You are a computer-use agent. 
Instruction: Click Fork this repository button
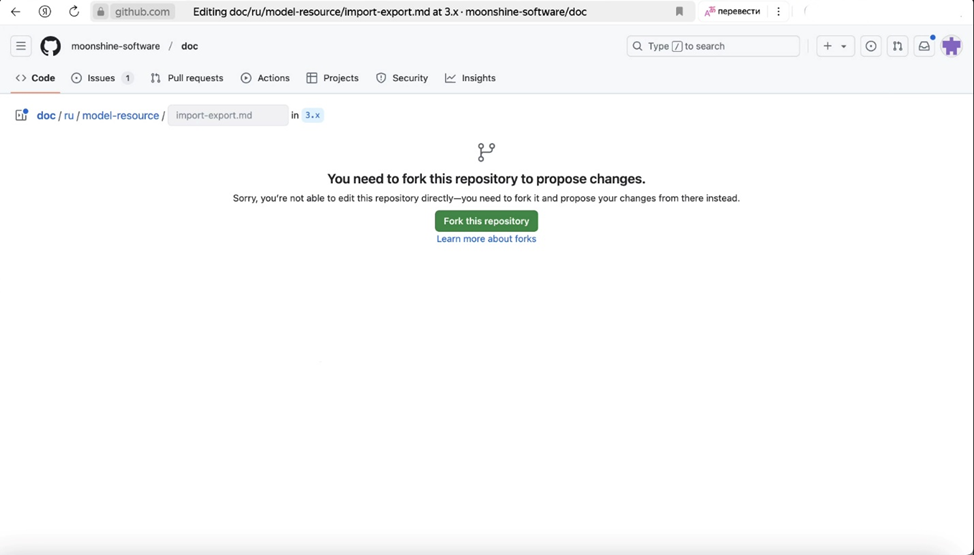pos(486,221)
